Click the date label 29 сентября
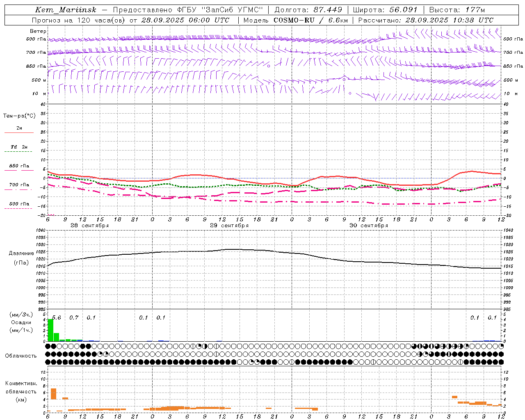The height and width of the screenshot is (420, 525). point(229,226)
